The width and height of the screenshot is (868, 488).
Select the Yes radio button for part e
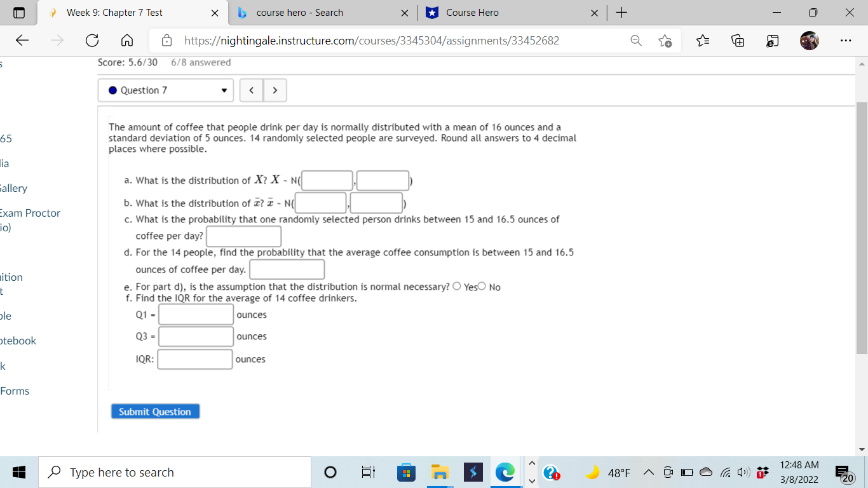[457, 287]
